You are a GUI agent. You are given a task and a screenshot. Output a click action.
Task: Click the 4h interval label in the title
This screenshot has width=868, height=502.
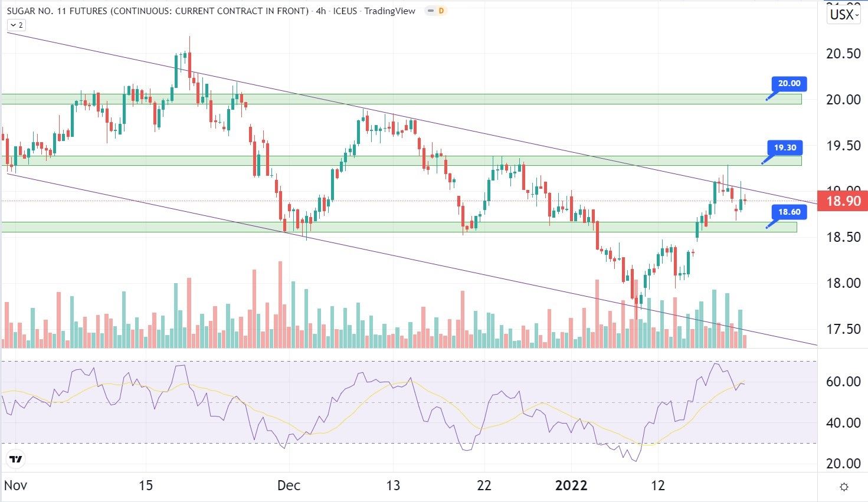pyautogui.click(x=320, y=11)
